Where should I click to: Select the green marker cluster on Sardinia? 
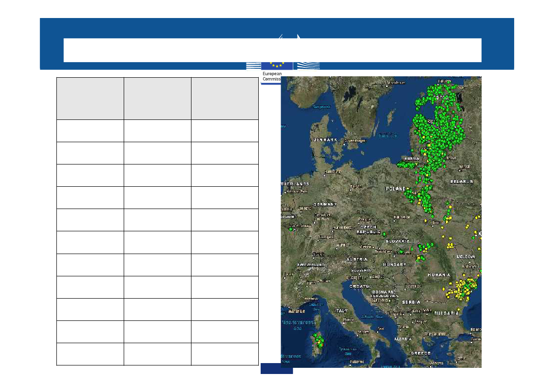(318, 340)
